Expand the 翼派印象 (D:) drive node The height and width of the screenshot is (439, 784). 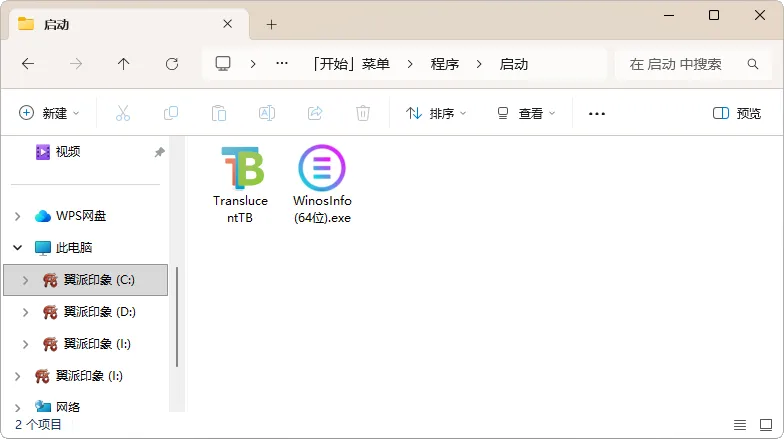pos(26,312)
